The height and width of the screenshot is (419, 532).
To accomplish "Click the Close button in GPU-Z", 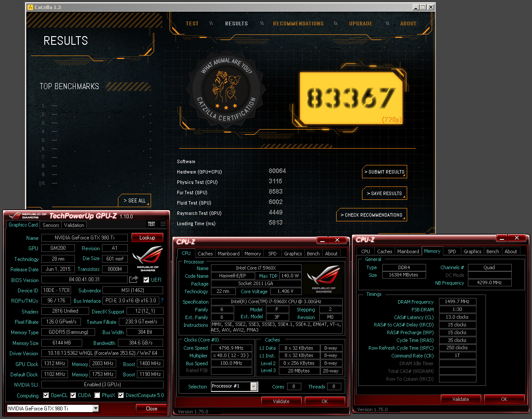I will tap(152, 409).
